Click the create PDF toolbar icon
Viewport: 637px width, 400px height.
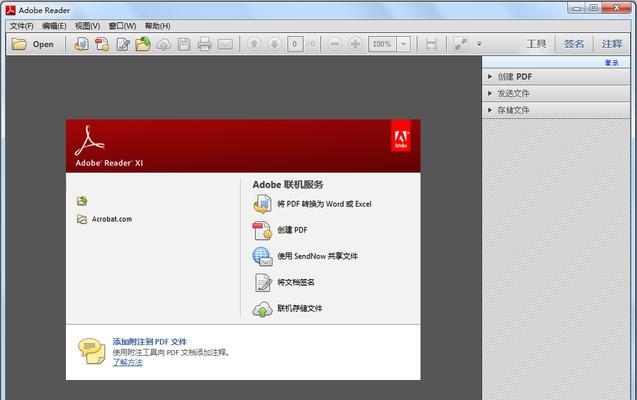102,44
